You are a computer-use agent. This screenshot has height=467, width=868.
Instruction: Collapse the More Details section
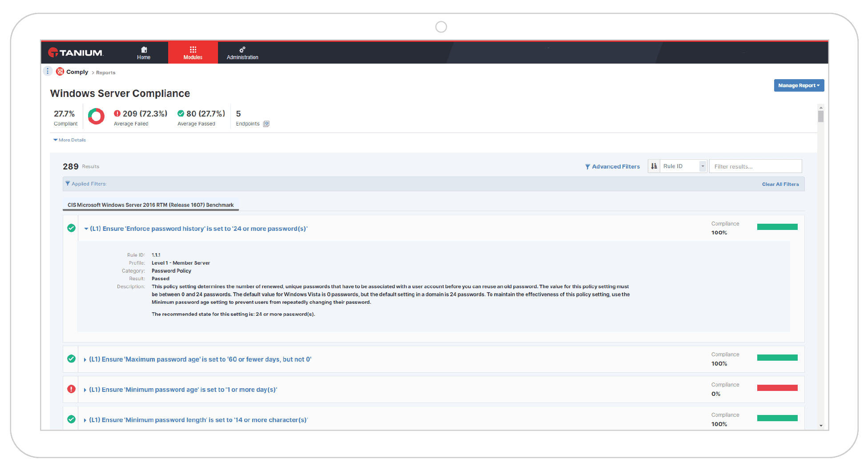[69, 140]
